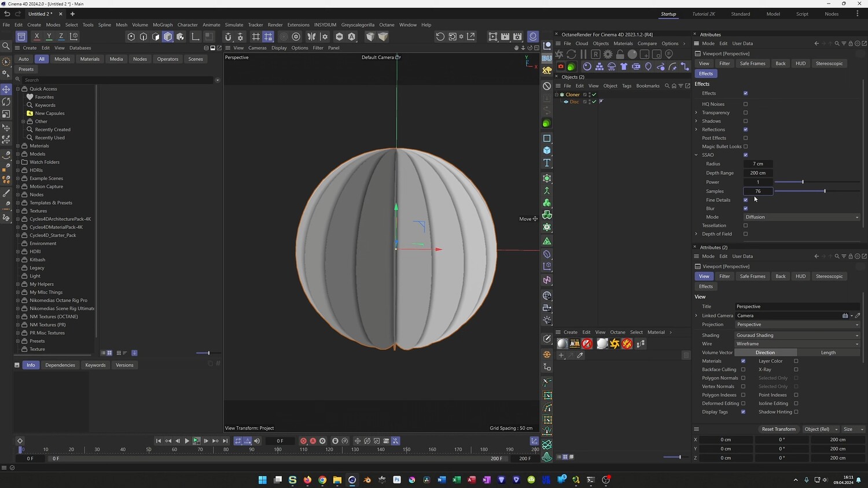
Task: Collapse the Quick Access tree node
Action: coord(18,89)
